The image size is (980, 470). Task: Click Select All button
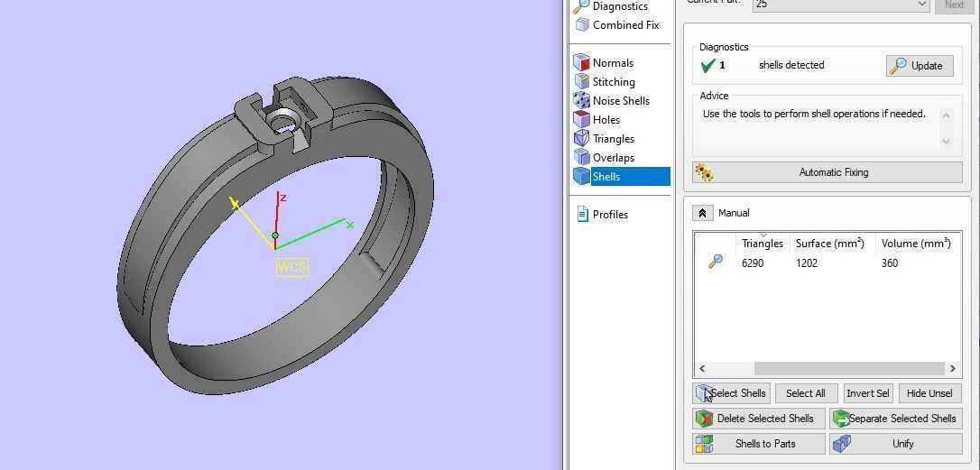coord(805,393)
